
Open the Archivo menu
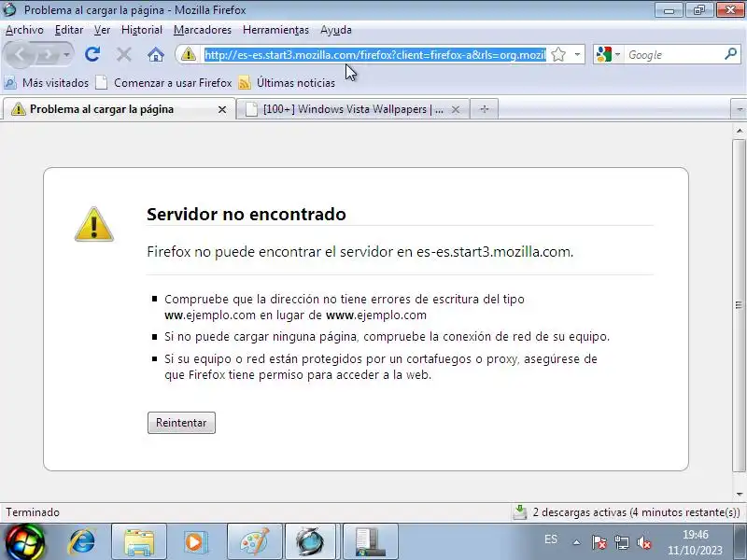[x=24, y=30]
